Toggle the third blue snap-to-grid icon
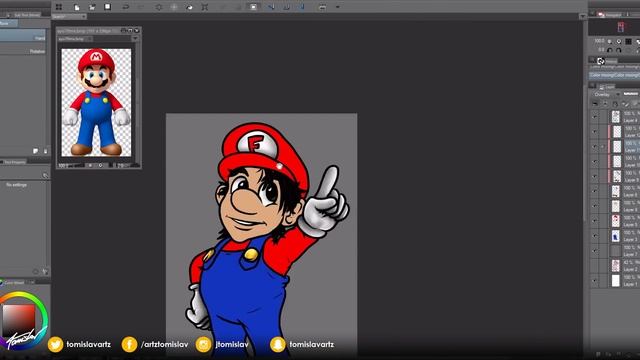640x360 pixels. (302, 7)
